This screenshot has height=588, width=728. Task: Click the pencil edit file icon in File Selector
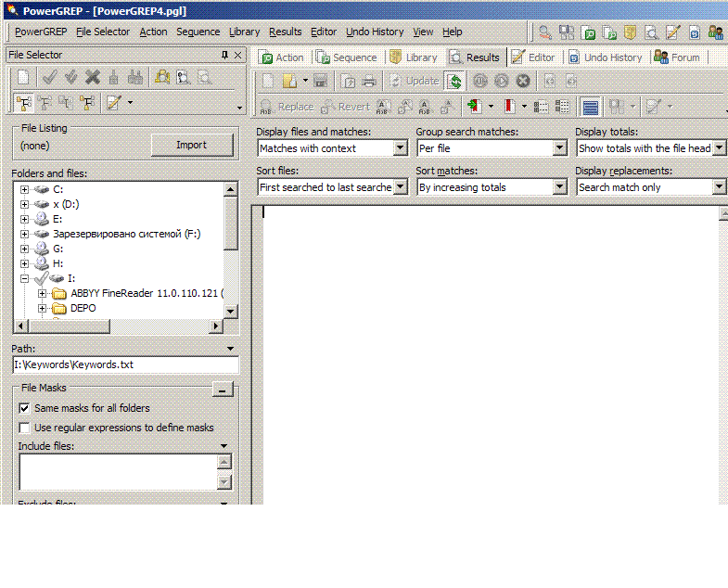114,103
